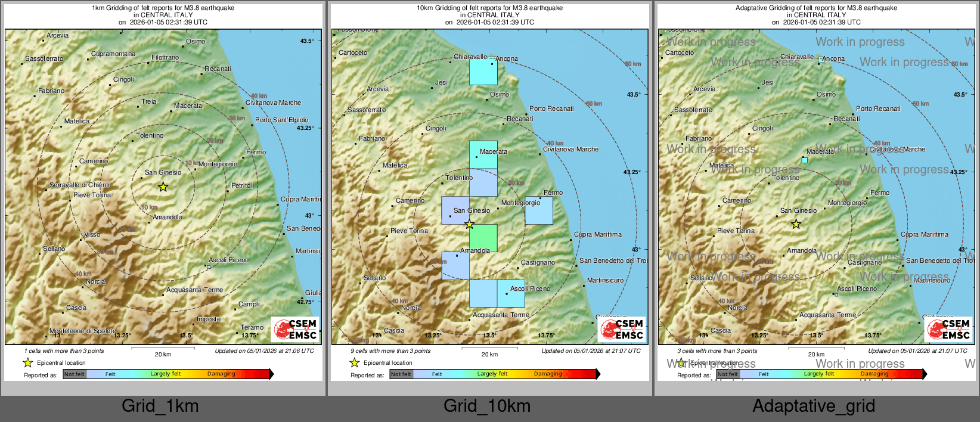Screen dimensions: 980x422
Task: Click the CSEM EMSC logo on the Grid_1km map
Action: click(296, 329)
